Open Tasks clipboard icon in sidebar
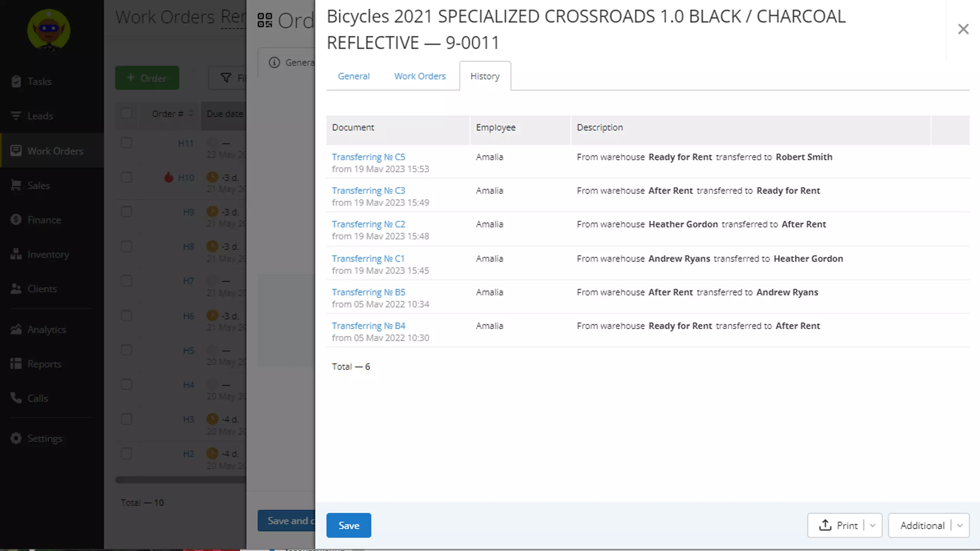The image size is (980, 551). (16, 82)
